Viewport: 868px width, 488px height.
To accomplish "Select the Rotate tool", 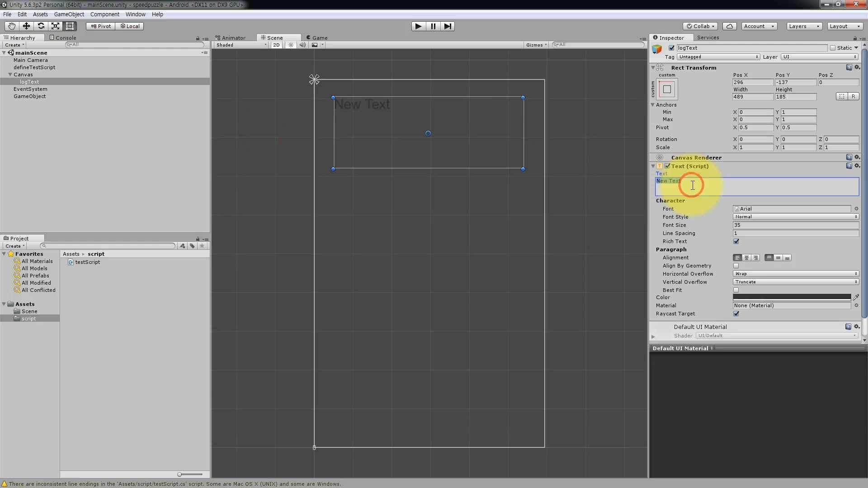I will [41, 26].
